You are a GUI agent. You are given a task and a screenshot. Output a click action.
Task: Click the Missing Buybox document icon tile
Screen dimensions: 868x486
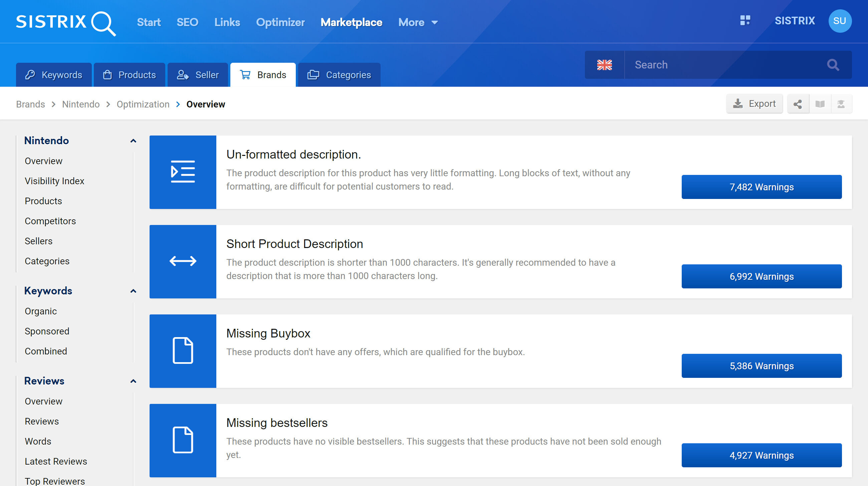click(x=183, y=351)
